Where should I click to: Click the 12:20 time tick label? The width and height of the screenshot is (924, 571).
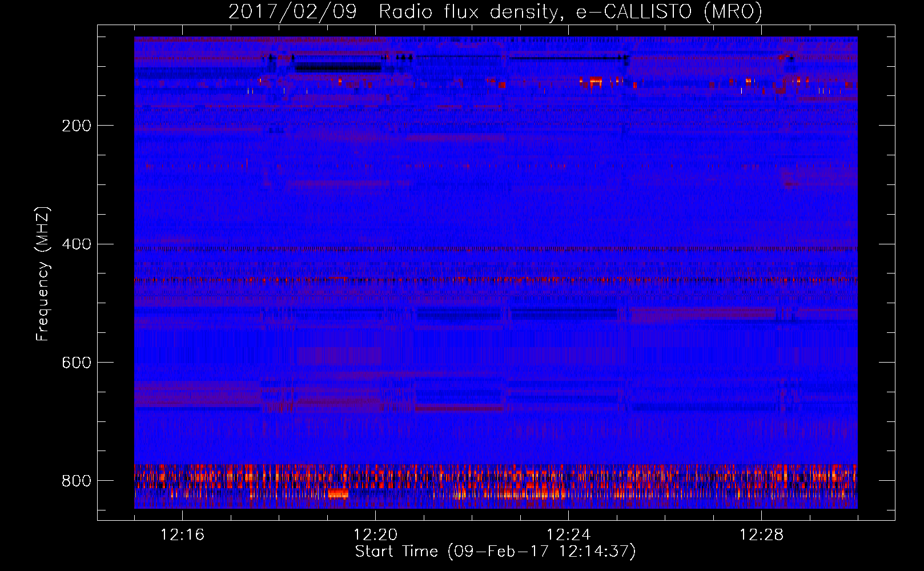coord(375,534)
